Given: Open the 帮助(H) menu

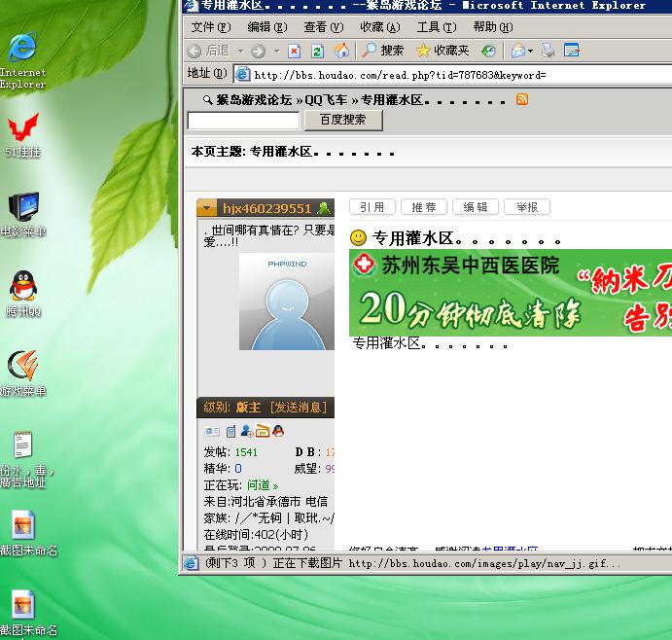Looking at the screenshot, I should 493,27.
